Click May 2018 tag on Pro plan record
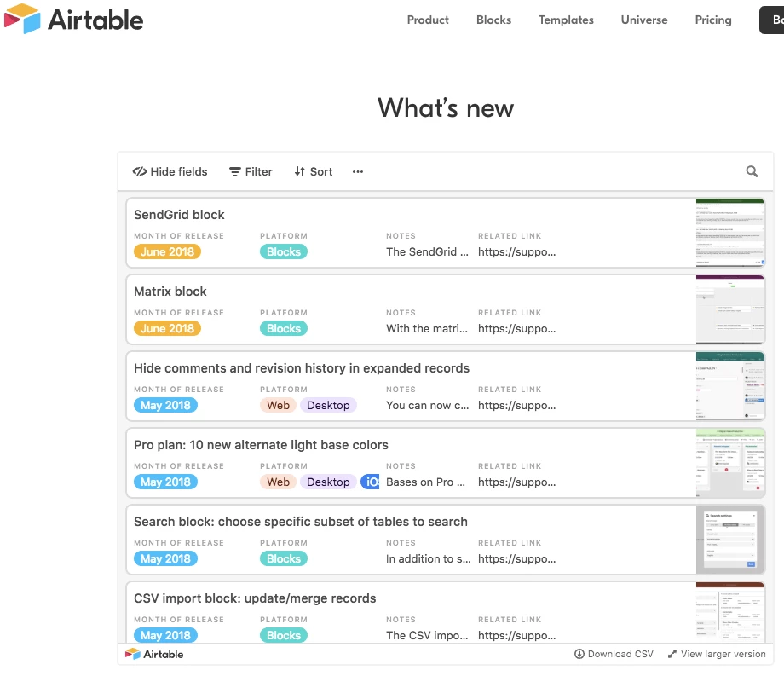 [165, 482]
